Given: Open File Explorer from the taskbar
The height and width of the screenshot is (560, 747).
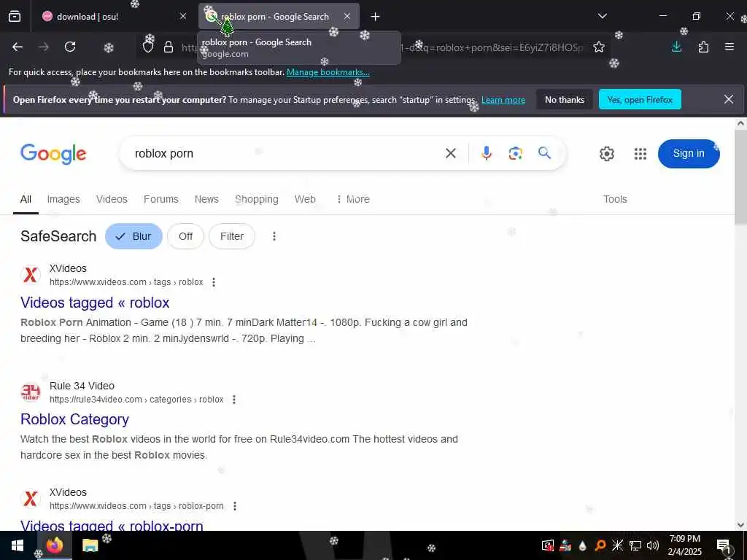Looking at the screenshot, I should pyautogui.click(x=90, y=545).
